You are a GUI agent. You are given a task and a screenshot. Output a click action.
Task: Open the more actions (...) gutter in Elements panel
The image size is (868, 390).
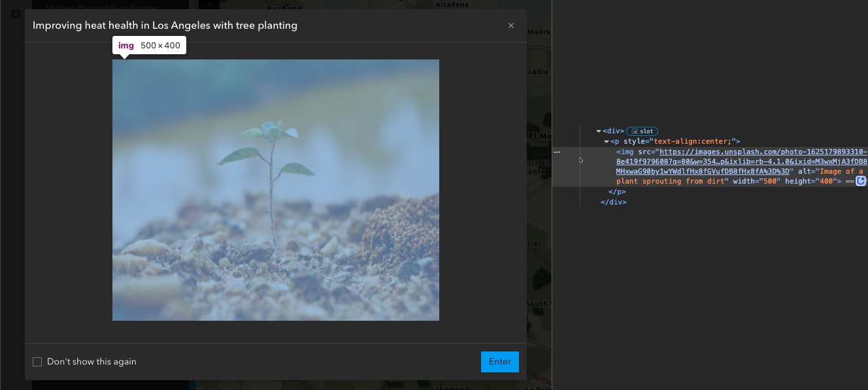[556, 152]
